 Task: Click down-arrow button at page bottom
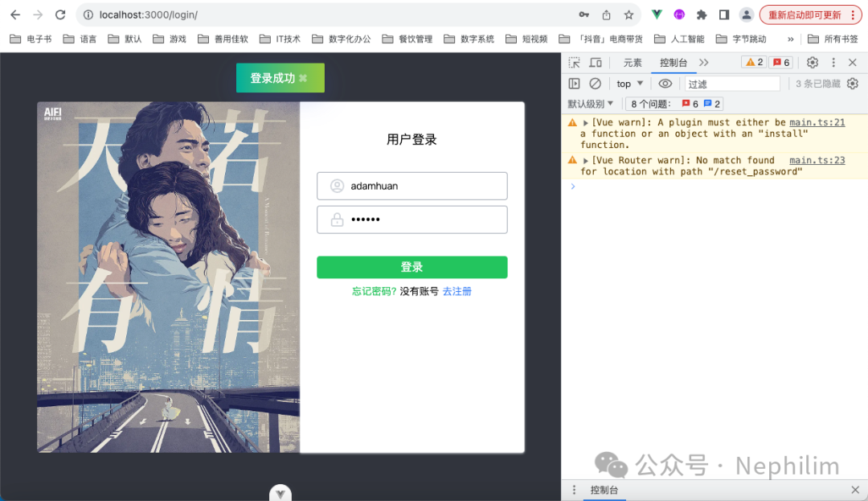[280, 493]
